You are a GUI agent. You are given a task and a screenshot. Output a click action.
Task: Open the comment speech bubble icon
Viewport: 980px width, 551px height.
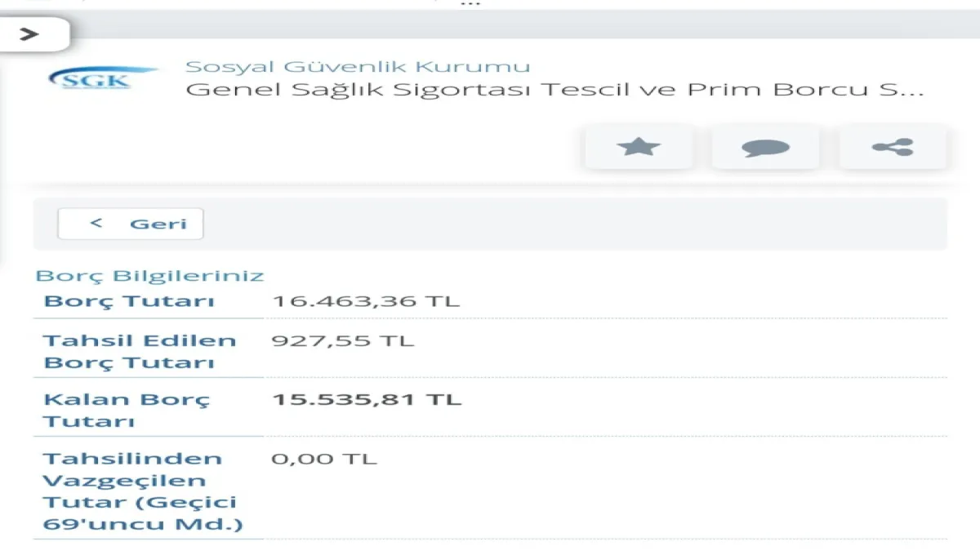pyautogui.click(x=765, y=147)
